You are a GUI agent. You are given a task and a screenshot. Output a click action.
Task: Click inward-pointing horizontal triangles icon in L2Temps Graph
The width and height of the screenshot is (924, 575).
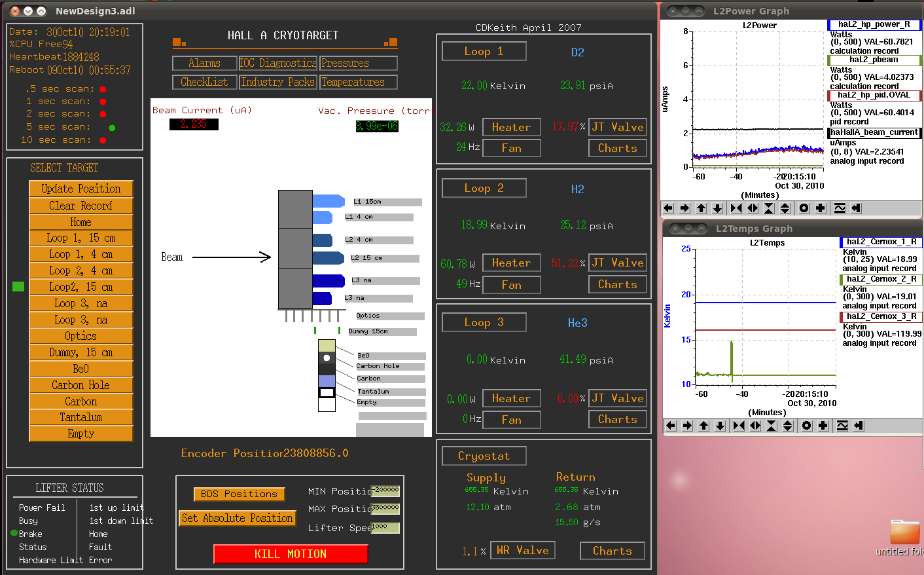(739, 426)
